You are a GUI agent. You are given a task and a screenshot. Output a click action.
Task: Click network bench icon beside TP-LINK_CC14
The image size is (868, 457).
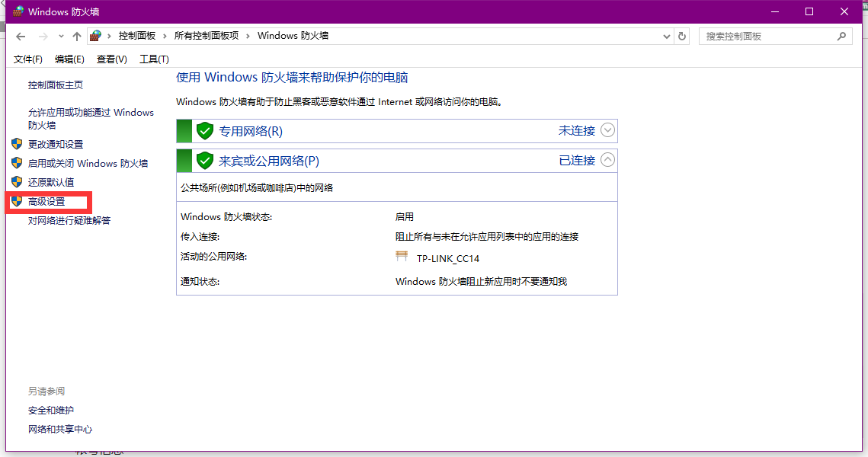pyautogui.click(x=402, y=256)
